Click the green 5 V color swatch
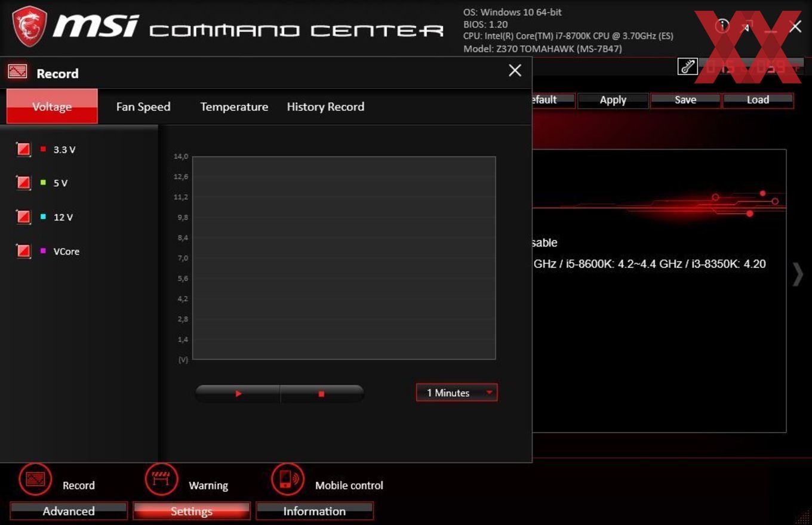The image size is (812, 525). click(43, 183)
